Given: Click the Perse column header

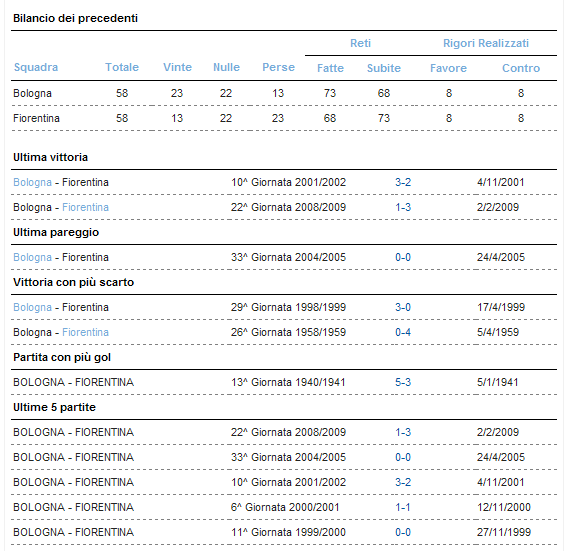Looking at the screenshot, I should click(278, 67).
